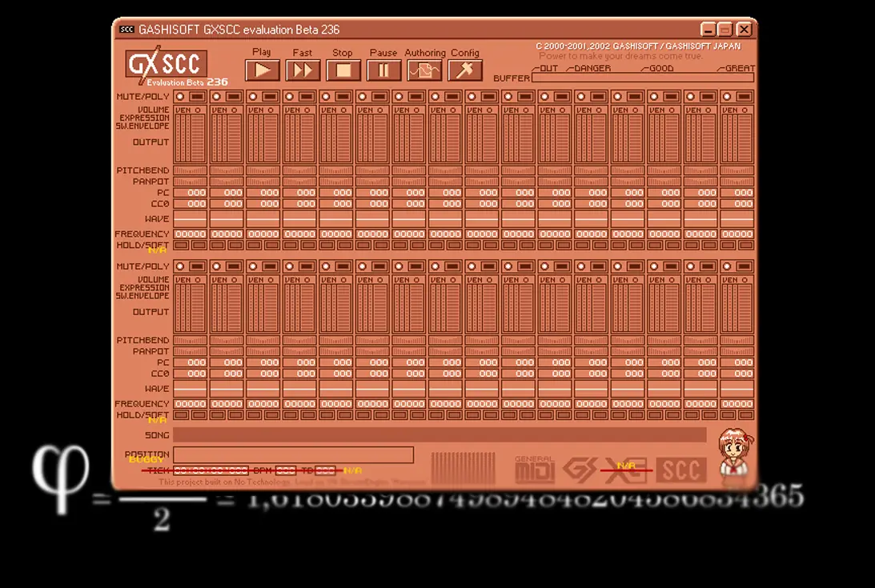Start playback with the Play button
This screenshot has width=875, height=588.
[263, 70]
